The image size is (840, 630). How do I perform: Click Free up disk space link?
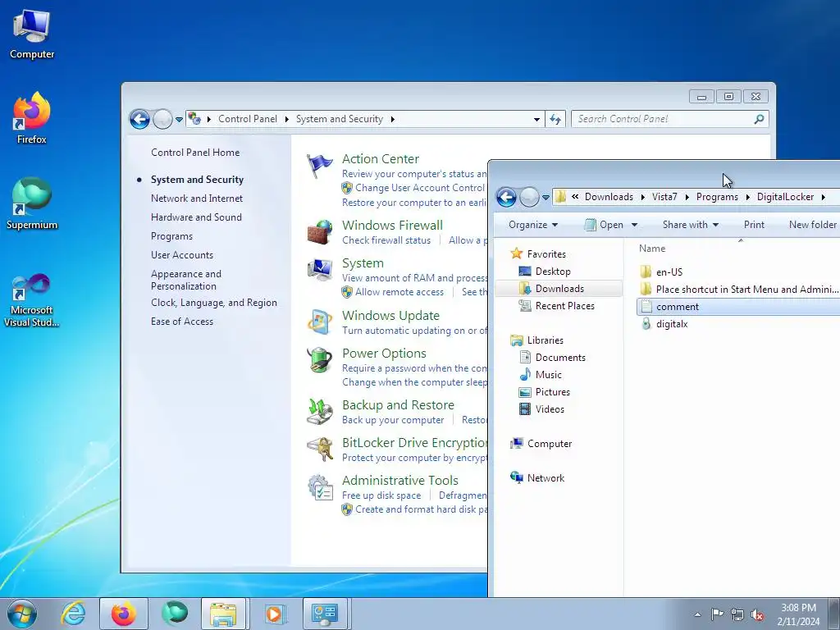(381, 495)
